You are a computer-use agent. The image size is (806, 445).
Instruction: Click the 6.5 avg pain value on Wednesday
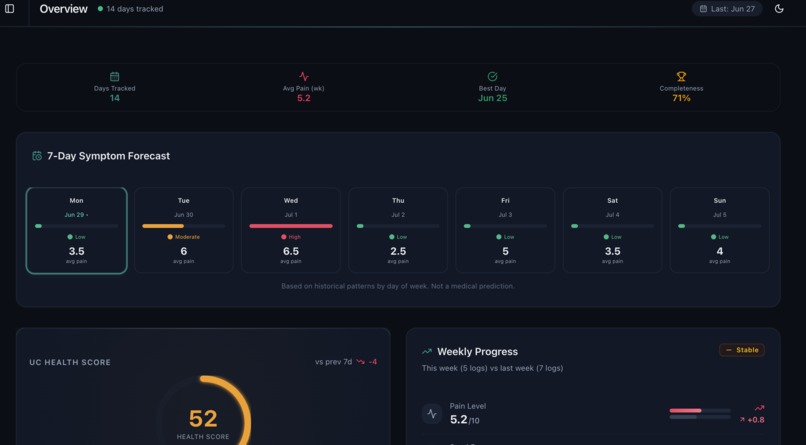point(291,251)
